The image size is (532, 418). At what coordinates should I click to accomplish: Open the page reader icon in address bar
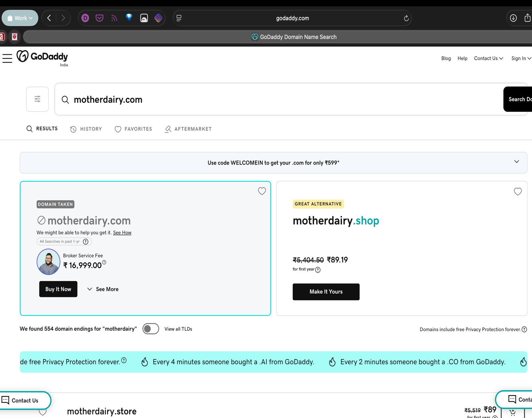tap(179, 18)
